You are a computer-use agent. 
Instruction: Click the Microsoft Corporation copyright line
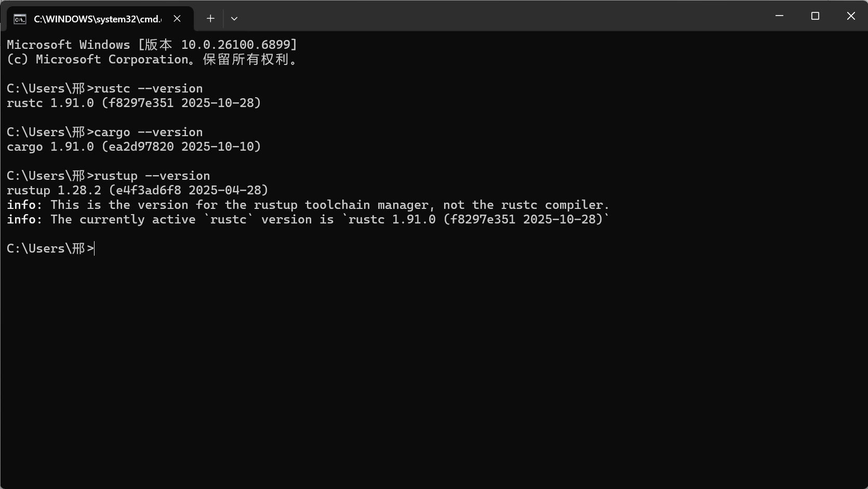[x=152, y=59]
